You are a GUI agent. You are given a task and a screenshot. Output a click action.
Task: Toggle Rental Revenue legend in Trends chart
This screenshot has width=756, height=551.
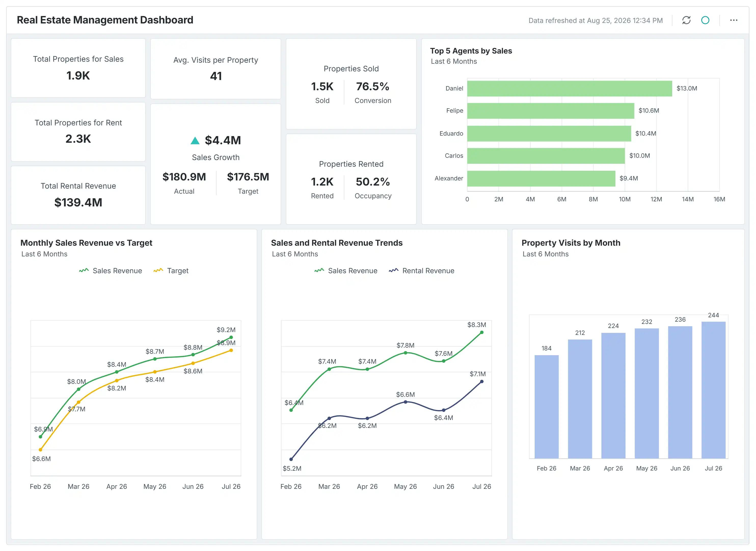(421, 270)
